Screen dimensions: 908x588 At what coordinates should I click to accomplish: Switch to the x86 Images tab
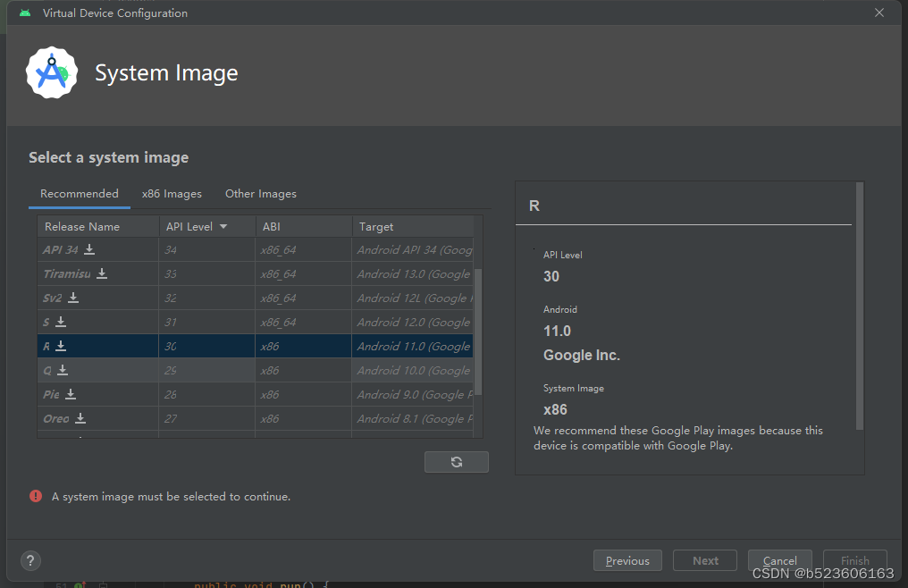click(x=172, y=194)
